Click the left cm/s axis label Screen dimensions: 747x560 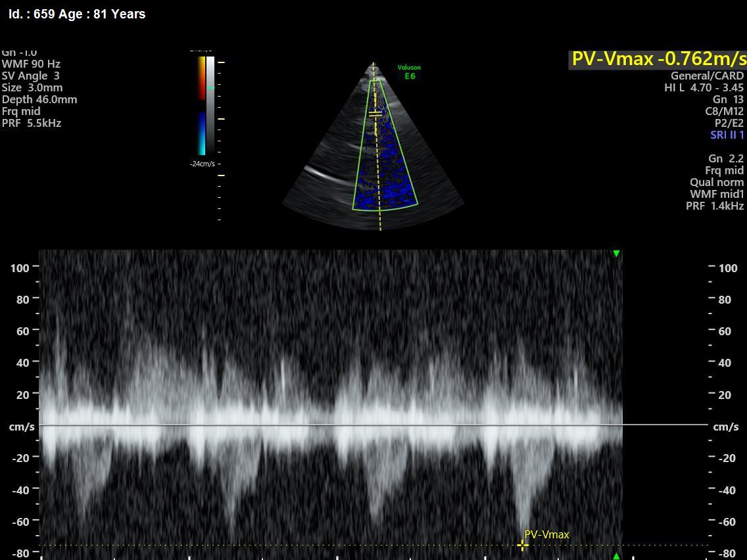22,427
